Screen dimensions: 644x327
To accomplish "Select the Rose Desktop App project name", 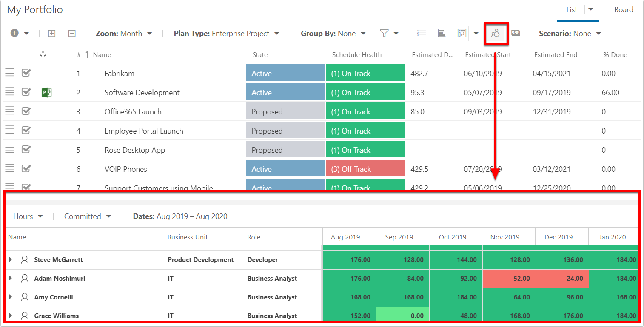I will coord(135,150).
